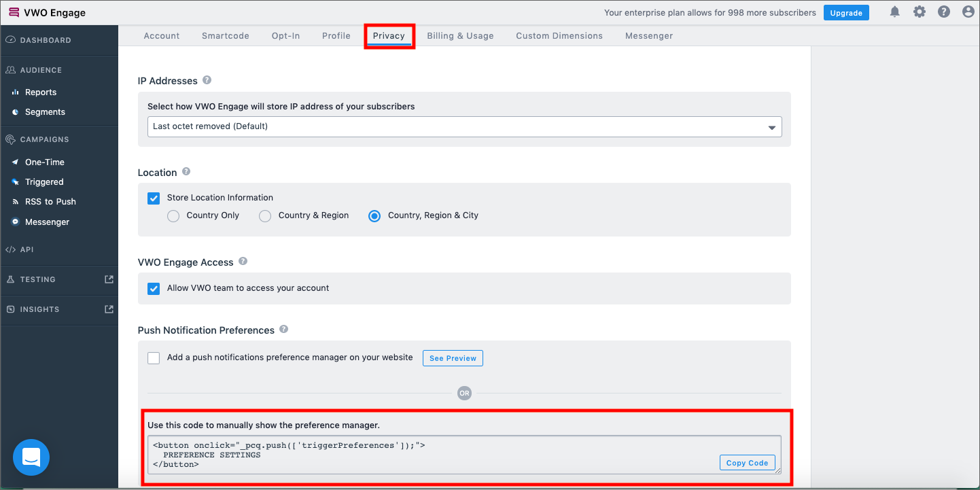Click the See Preview button
Screen dimensions: 980x490
pos(453,358)
